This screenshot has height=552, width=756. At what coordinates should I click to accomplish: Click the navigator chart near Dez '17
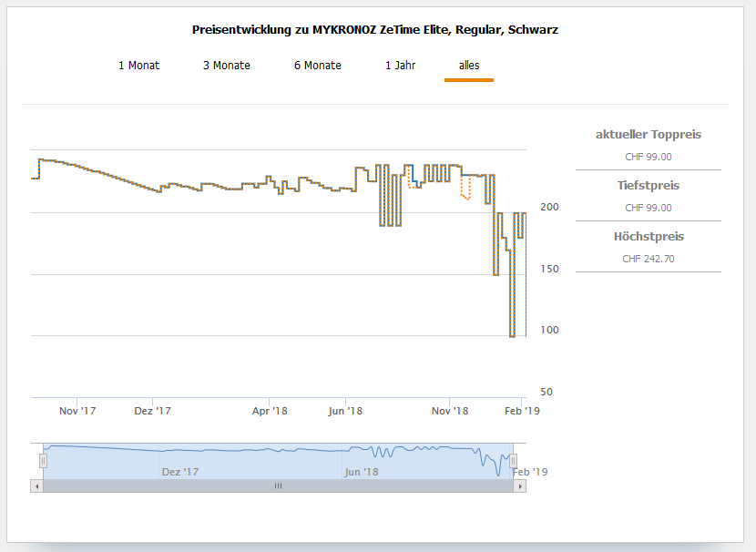(x=179, y=461)
